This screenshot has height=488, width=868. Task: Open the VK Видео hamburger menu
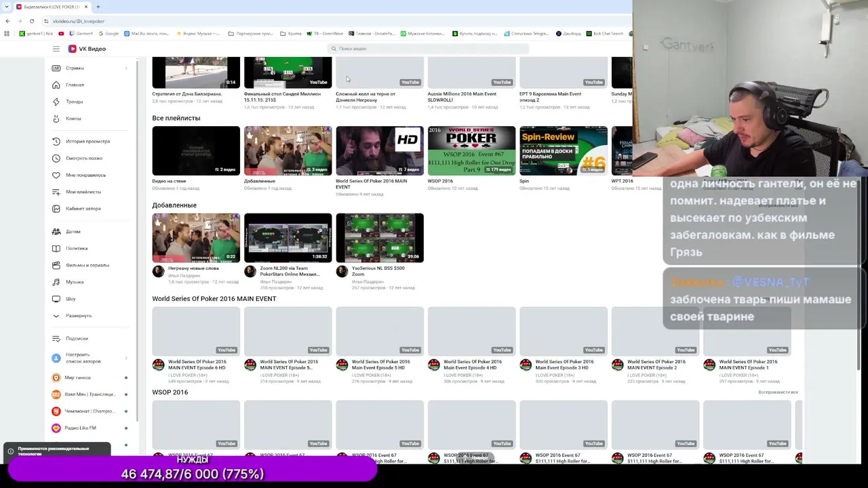[56, 49]
